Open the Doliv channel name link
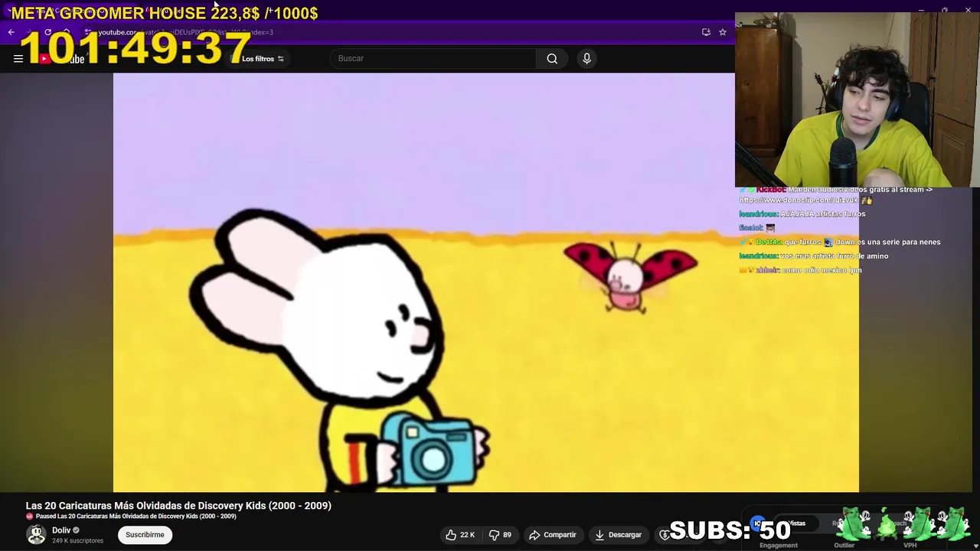This screenshot has width=980, height=551. tap(61, 530)
